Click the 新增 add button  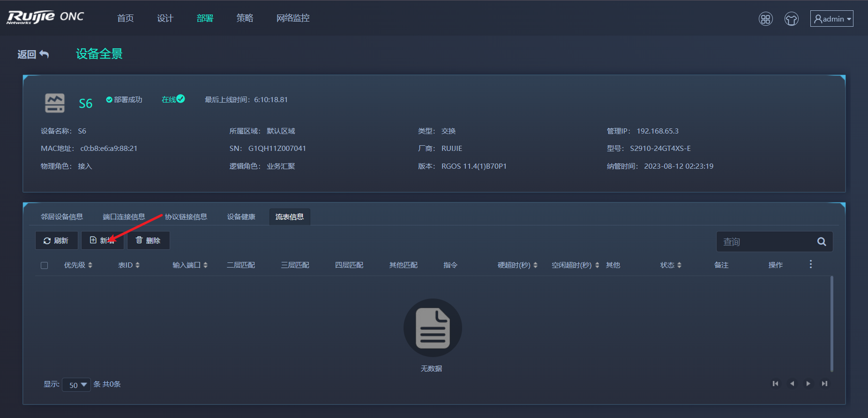tap(102, 240)
